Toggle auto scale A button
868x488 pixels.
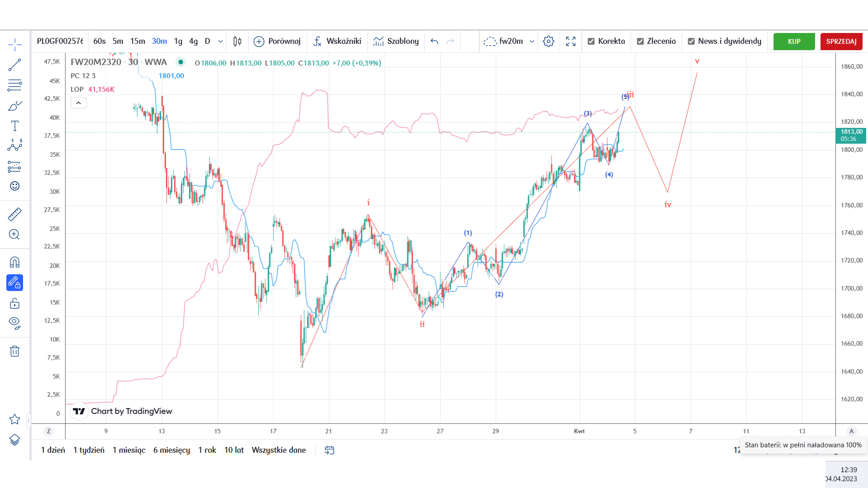[851, 431]
